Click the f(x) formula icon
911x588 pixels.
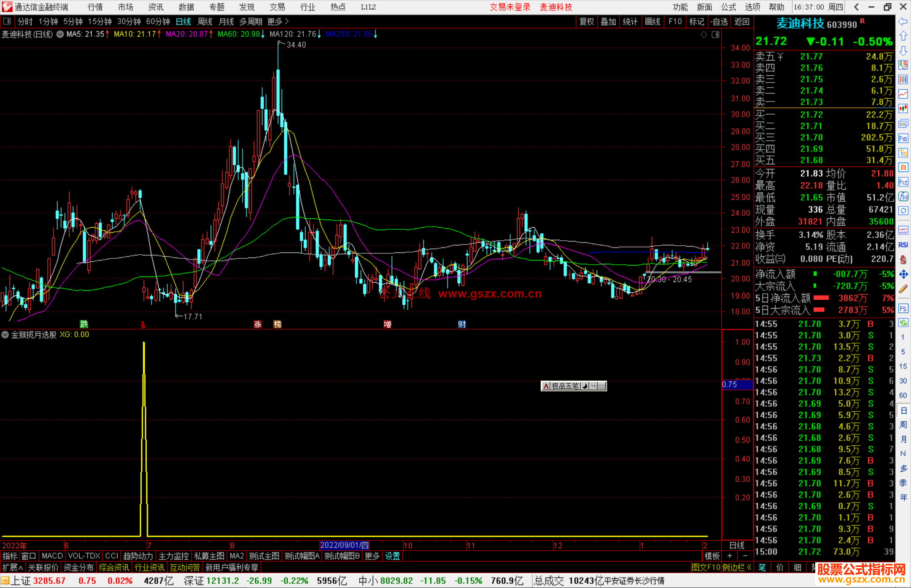[x=903, y=196]
